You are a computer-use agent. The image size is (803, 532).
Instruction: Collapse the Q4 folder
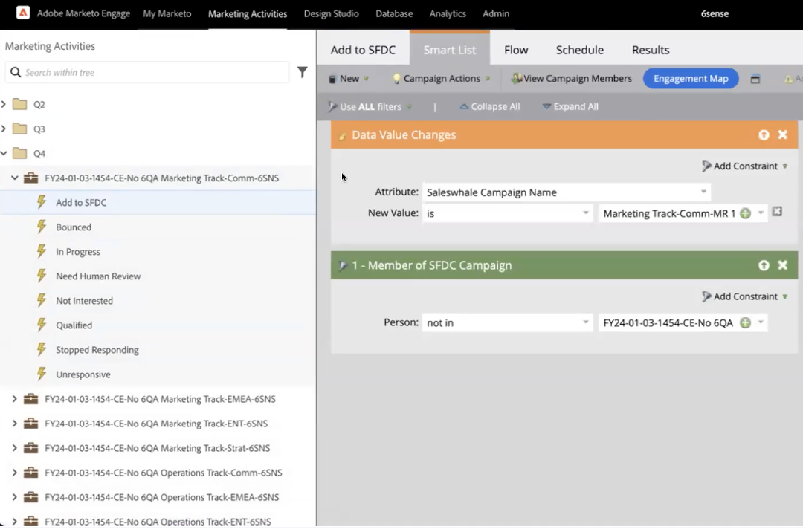tap(4, 153)
